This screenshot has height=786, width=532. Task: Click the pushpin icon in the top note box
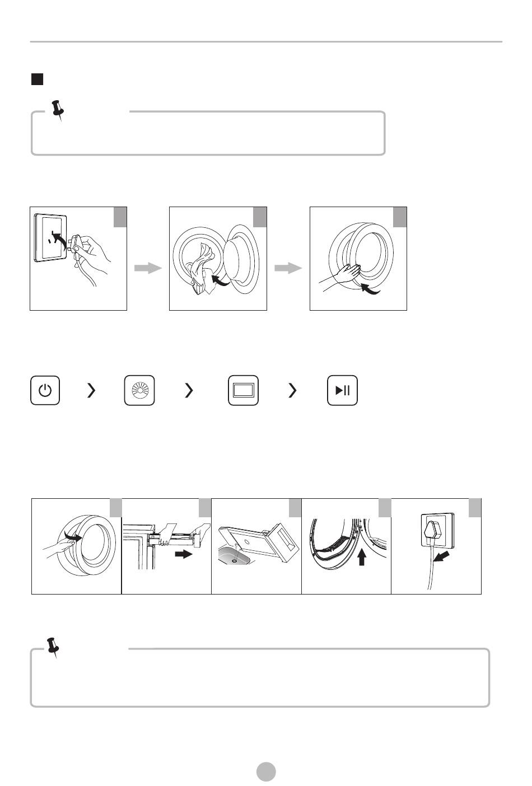[x=58, y=110]
